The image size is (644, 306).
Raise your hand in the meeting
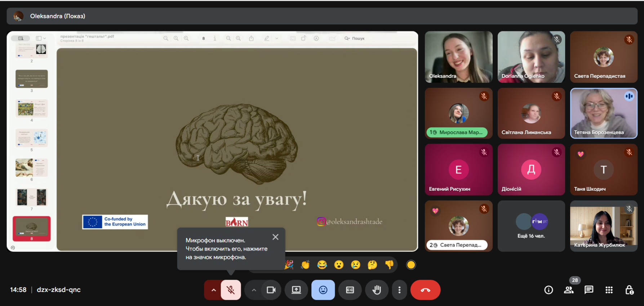coord(377,290)
